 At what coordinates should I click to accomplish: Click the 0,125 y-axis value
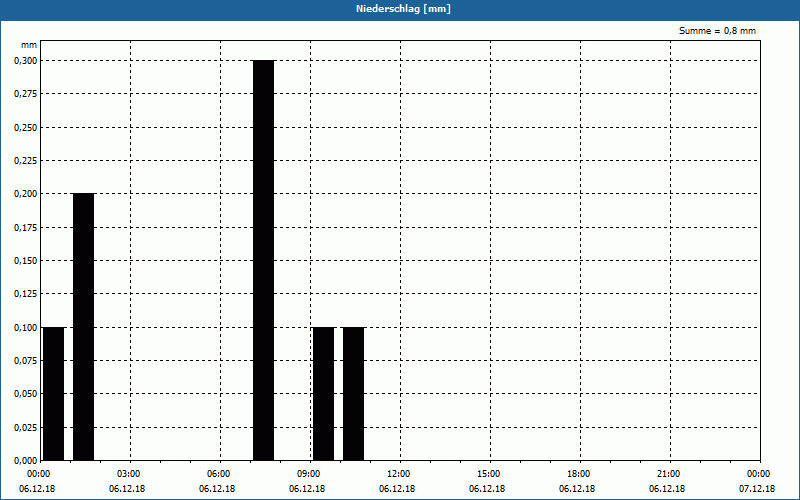(x=26, y=294)
